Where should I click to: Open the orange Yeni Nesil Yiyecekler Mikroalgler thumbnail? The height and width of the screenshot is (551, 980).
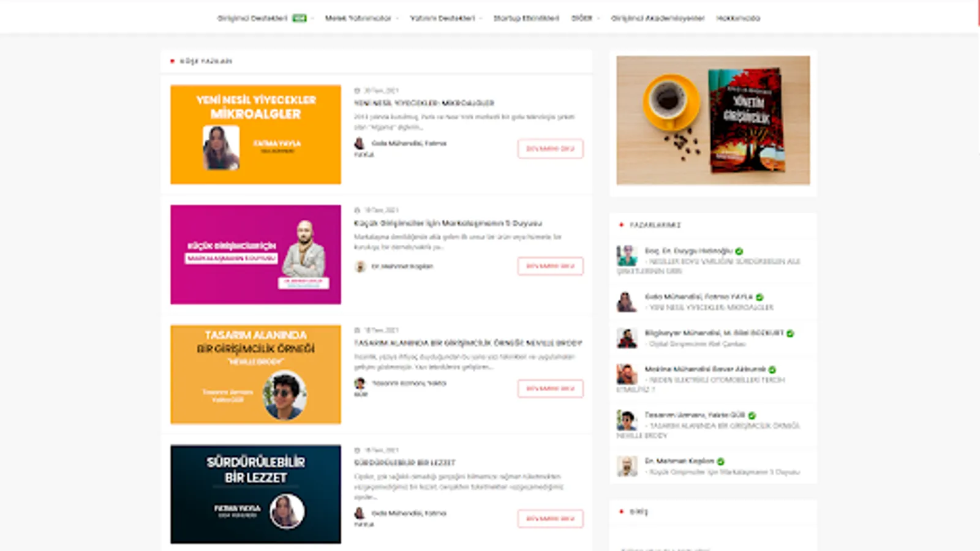pyautogui.click(x=255, y=134)
